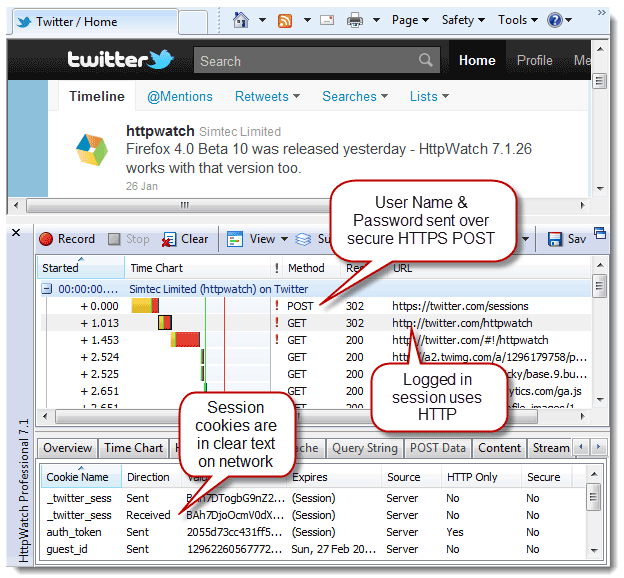624x578 pixels.
Task: Open the Twitter Profile link
Action: 534,61
